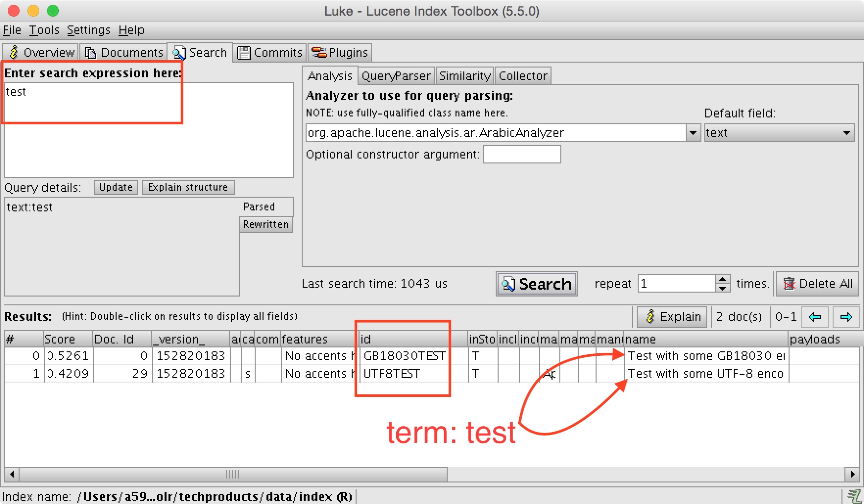
Task: Open the Default field dropdown
Action: coord(846,133)
